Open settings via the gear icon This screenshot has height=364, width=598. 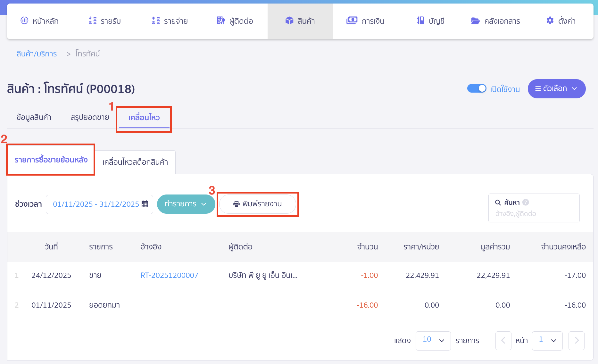[x=550, y=21]
